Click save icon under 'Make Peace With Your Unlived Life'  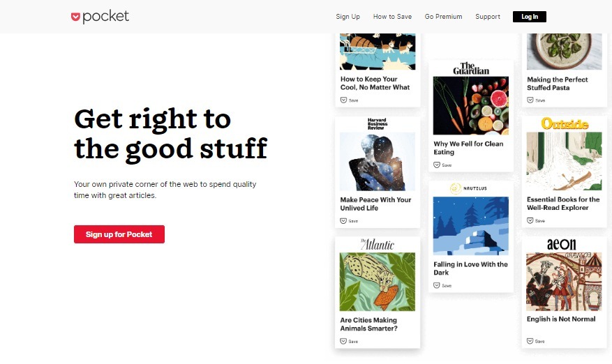(343, 221)
